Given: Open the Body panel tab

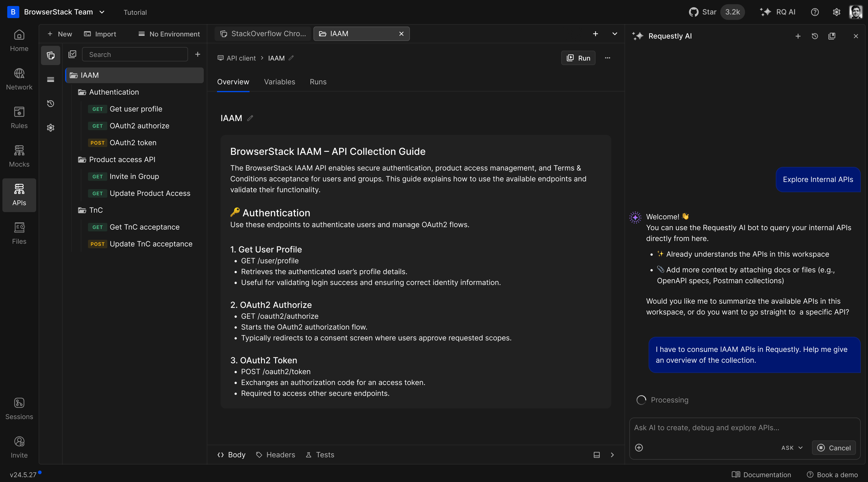Looking at the screenshot, I should coord(231,455).
